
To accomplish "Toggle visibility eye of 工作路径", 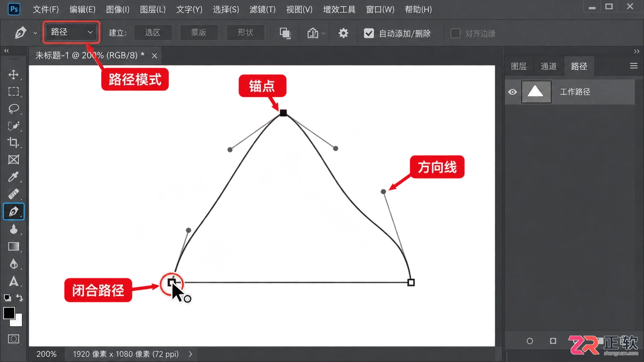I will point(513,92).
